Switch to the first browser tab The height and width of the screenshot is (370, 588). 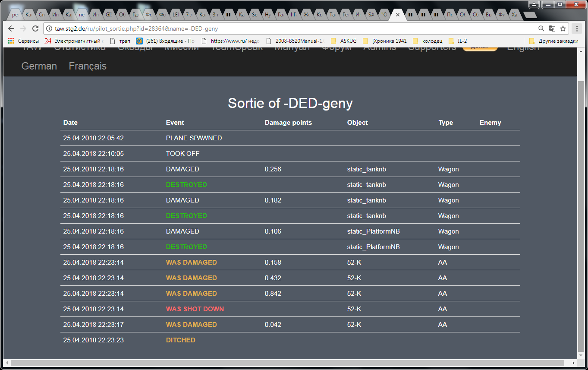15,14
